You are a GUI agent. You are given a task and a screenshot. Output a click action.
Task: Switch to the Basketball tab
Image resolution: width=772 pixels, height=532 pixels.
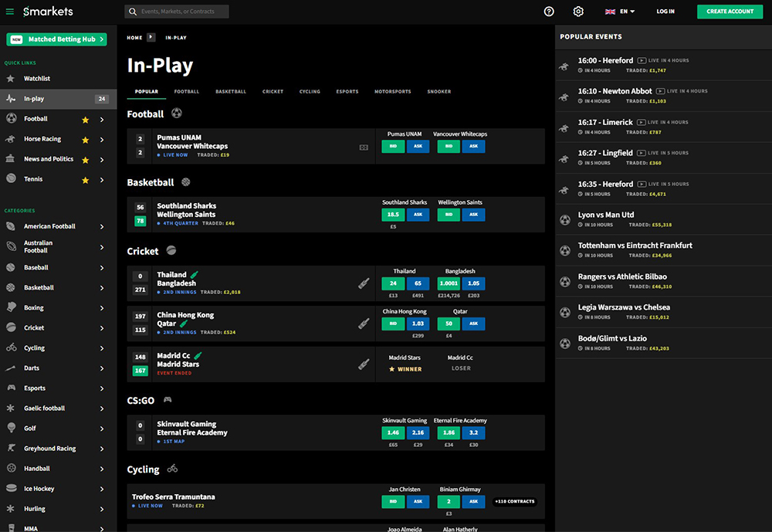tap(231, 92)
